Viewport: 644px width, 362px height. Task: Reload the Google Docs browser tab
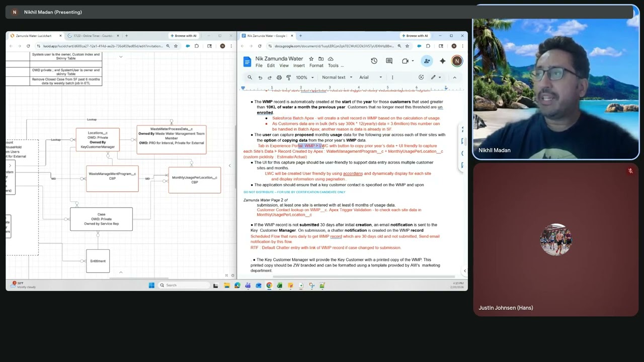pos(260,46)
